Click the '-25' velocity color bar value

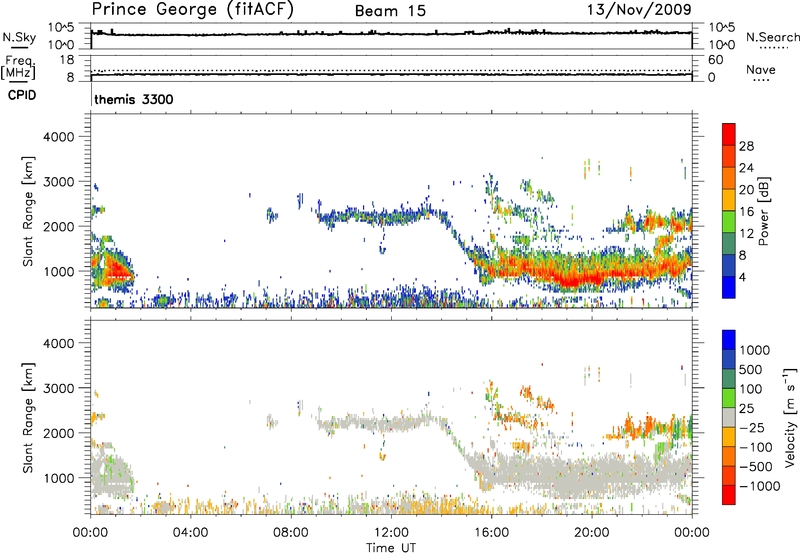[752, 428]
